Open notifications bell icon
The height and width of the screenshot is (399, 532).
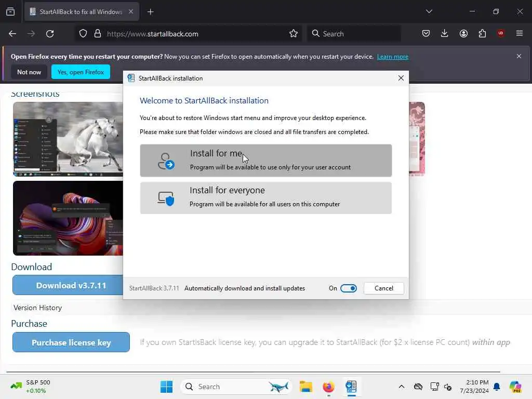click(497, 387)
